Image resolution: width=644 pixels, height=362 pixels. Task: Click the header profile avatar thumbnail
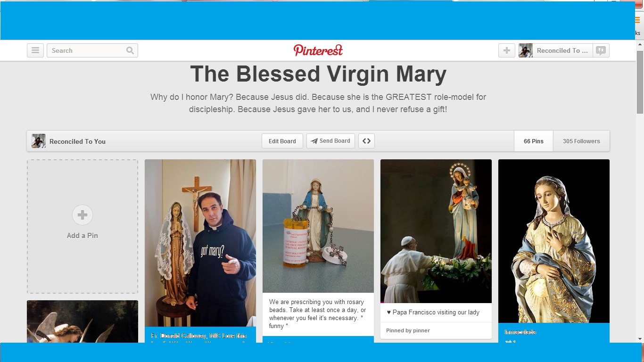(x=526, y=50)
